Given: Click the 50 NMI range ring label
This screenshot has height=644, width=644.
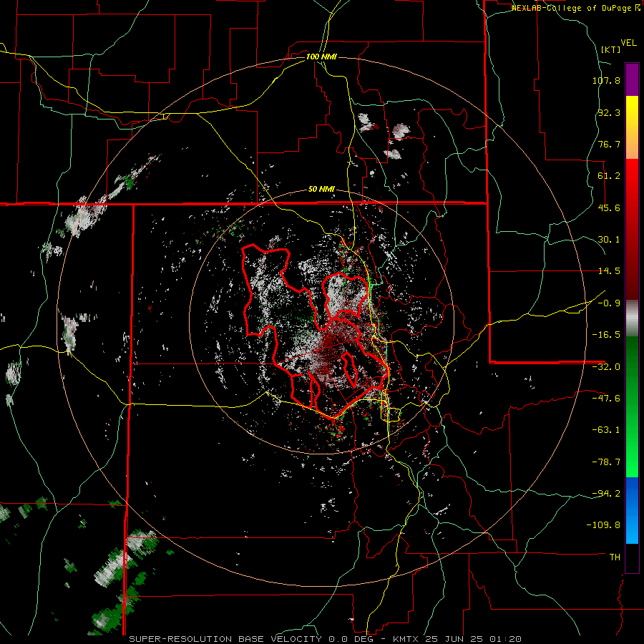Looking at the screenshot, I should [x=321, y=190].
